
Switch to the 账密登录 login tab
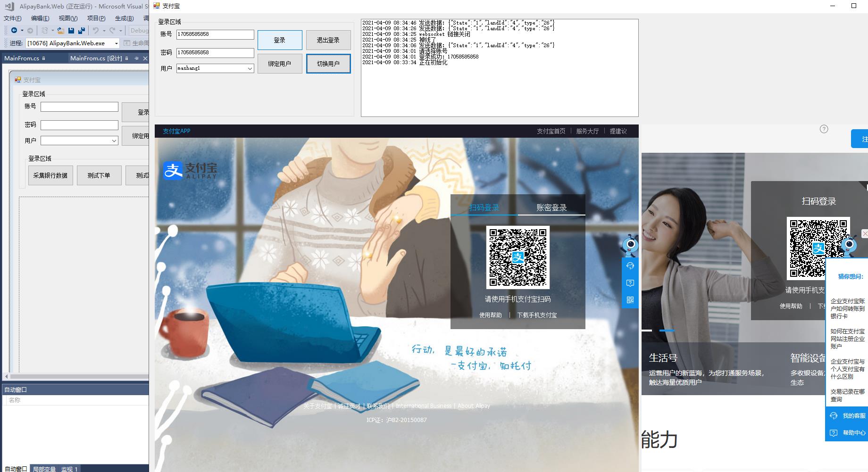tap(551, 207)
